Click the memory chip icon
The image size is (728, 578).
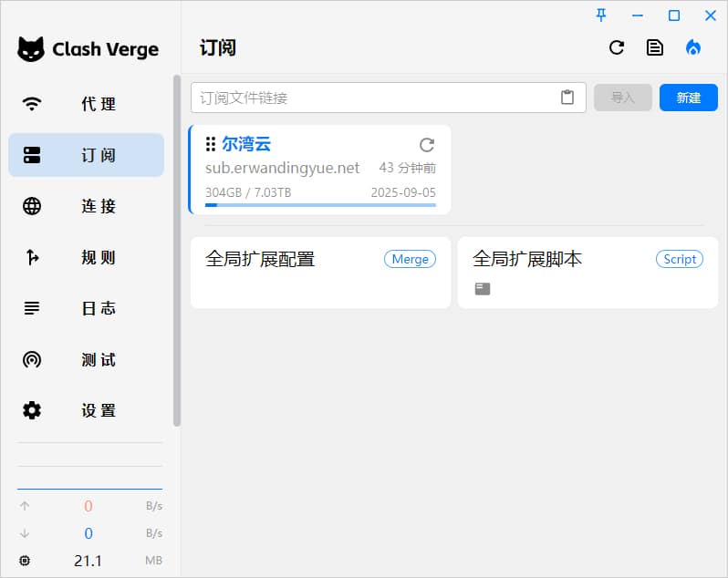(x=25, y=561)
